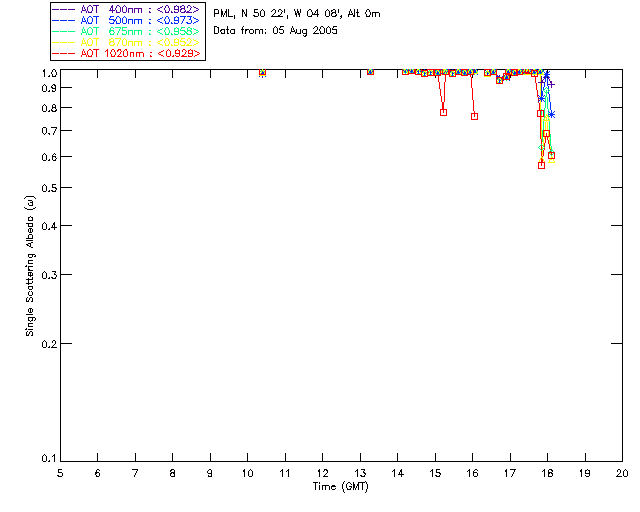Click the blue asterisk marker near 0.77
The width and height of the screenshot is (640, 512).
pyautogui.click(x=551, y=115)
